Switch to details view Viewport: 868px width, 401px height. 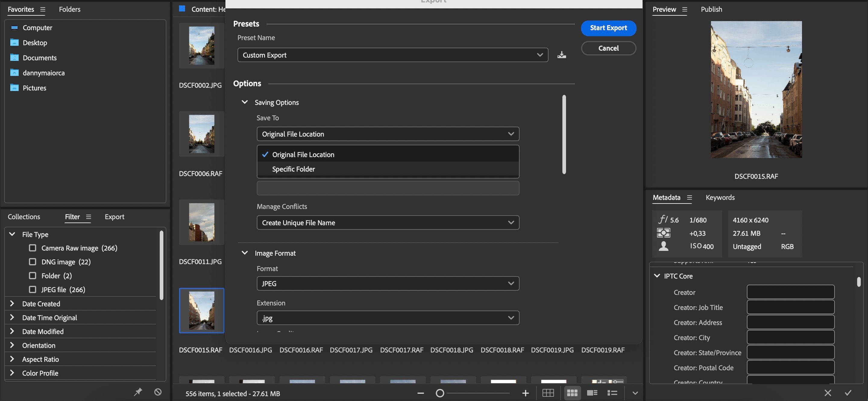point(592,393)
